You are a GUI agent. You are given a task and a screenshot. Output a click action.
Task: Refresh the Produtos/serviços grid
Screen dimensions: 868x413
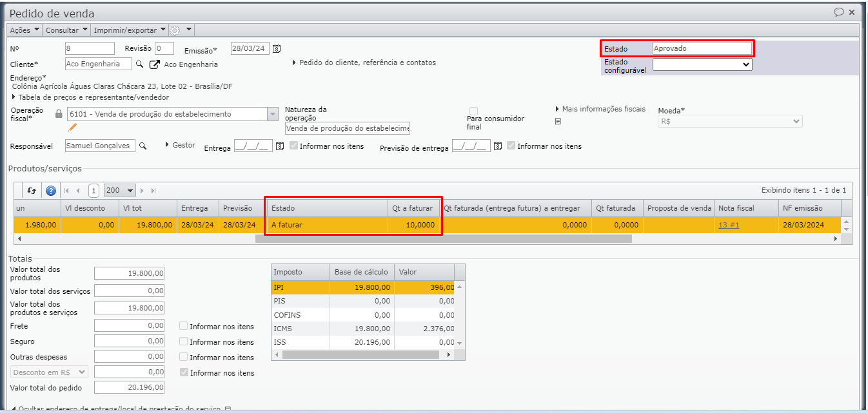32,191
